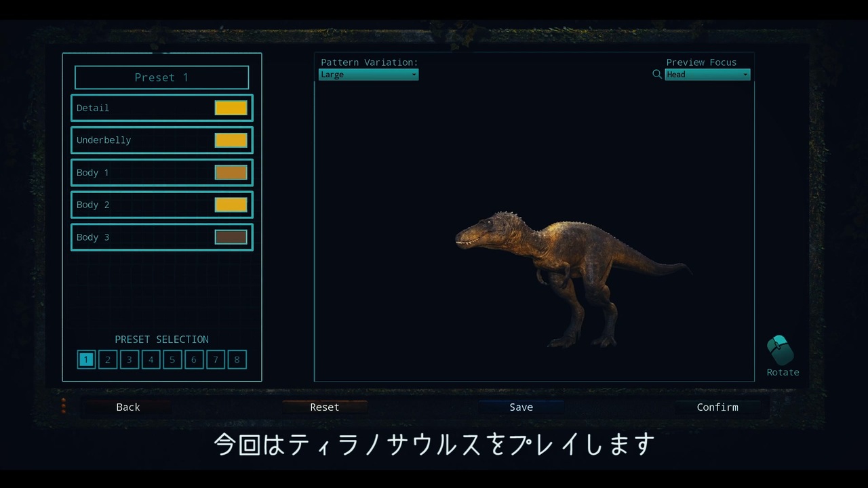The image size is (868, 488).
Task: Pick preset slot 3
Action: [129, 359]
